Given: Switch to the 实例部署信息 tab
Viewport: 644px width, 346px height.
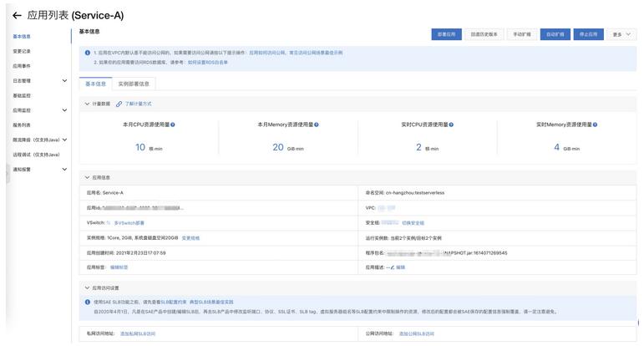Looking at the screenshot, I should pos(134,84).
